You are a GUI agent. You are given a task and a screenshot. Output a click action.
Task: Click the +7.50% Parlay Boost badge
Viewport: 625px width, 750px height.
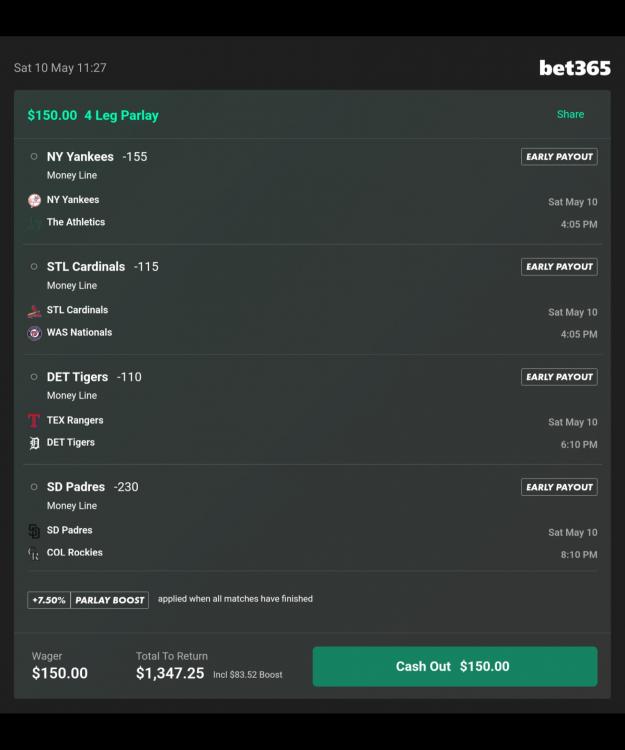(88, 600)
